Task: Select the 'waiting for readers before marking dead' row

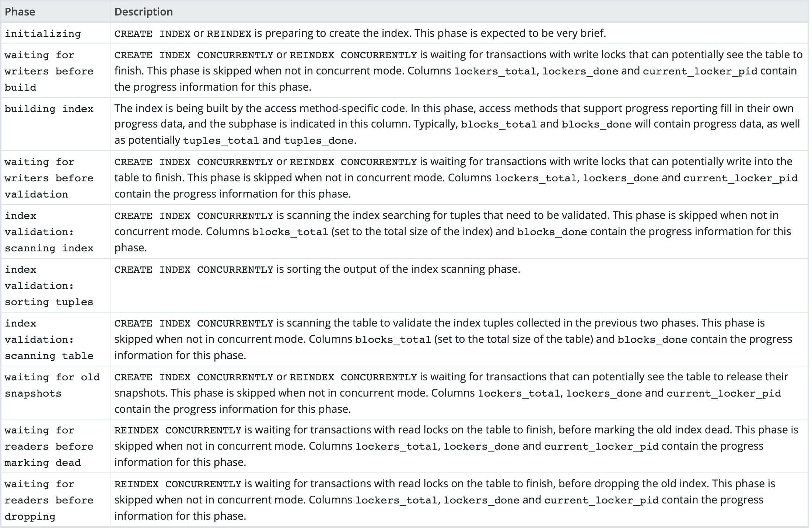Action: (x=406, y=447)
